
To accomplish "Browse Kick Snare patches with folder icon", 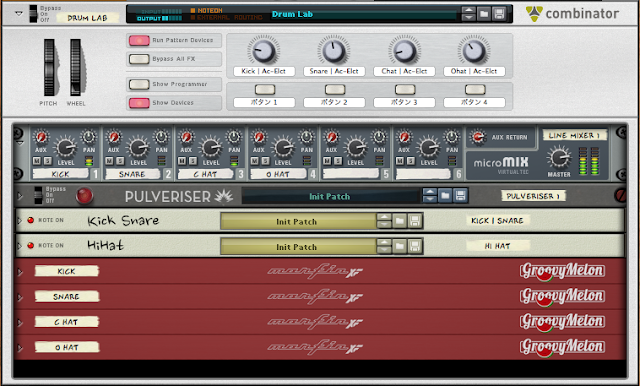I will click(x=400, y=221).
